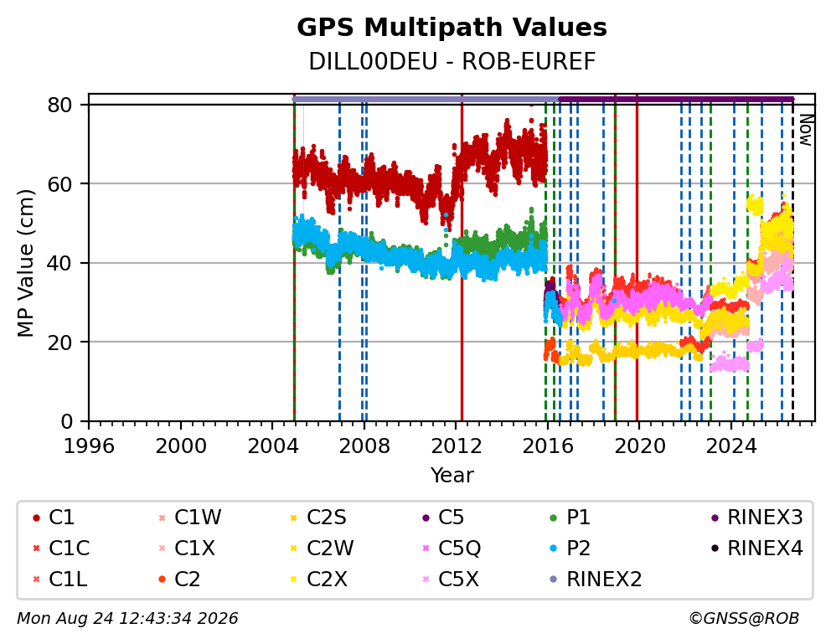Click the C1W legend marker
This screenshot has width=831, height=644.
(x=163, y=518)
